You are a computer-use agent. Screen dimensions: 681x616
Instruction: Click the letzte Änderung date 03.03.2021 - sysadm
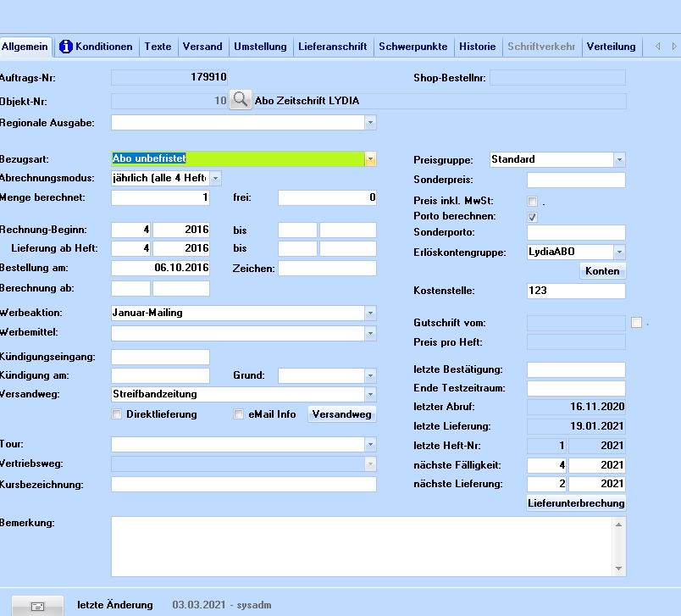[222, 605]
